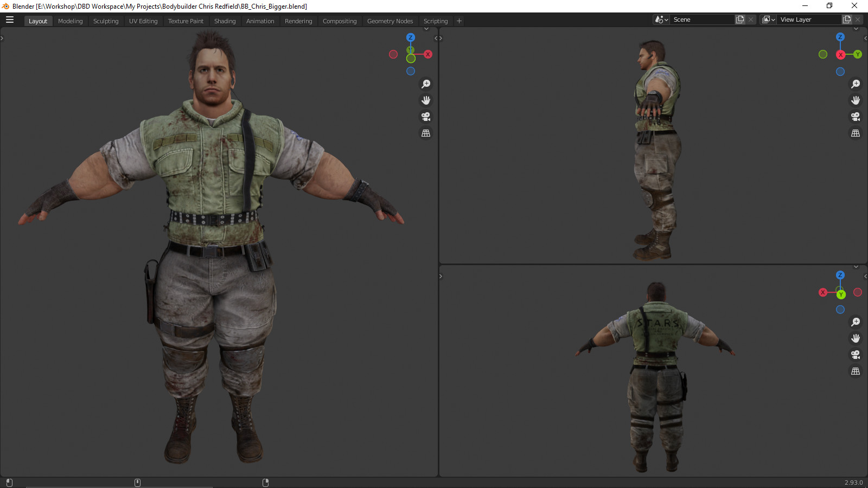Switch to the Rendering workspace tab

pos(298,21)
